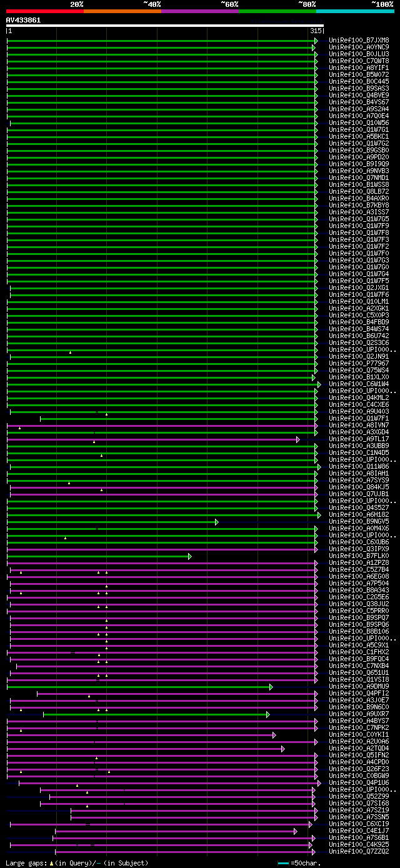Click the orange ~40% identity legend segment
Screen dimensions: 400x868
click(122, 11)
